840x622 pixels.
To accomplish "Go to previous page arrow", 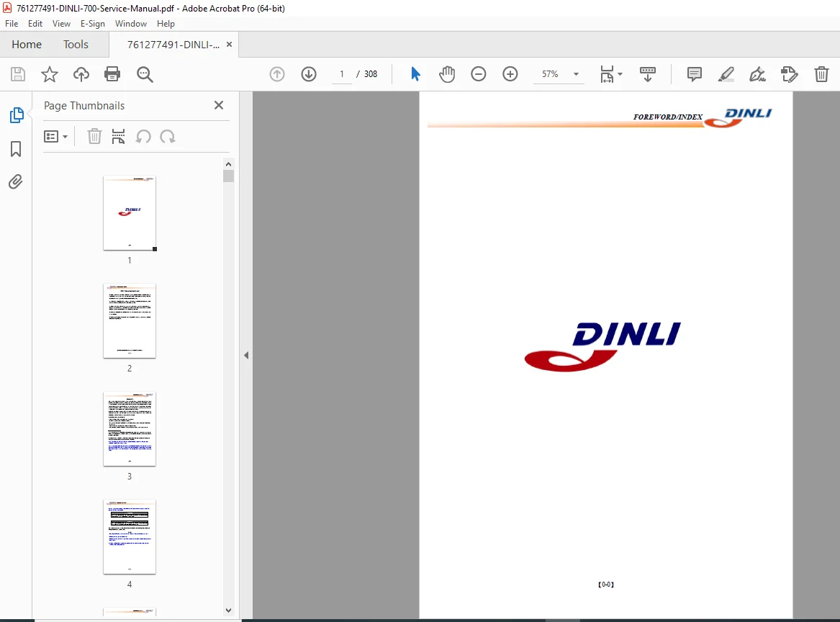I will point(277,74).
